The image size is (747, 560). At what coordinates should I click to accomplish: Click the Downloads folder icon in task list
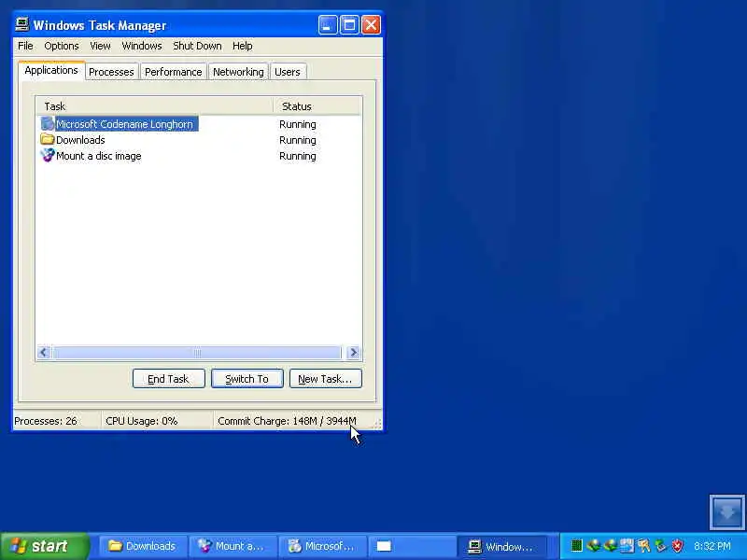tap(48, 139)
